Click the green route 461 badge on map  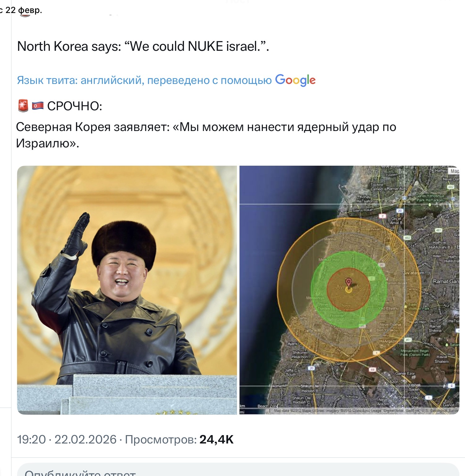coord(408,340)
